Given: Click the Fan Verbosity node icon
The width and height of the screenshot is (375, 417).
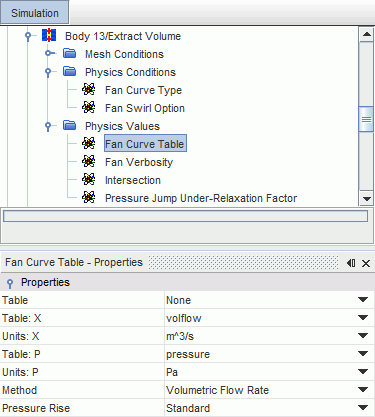Looking at the screenshot, I should (89, 161).
